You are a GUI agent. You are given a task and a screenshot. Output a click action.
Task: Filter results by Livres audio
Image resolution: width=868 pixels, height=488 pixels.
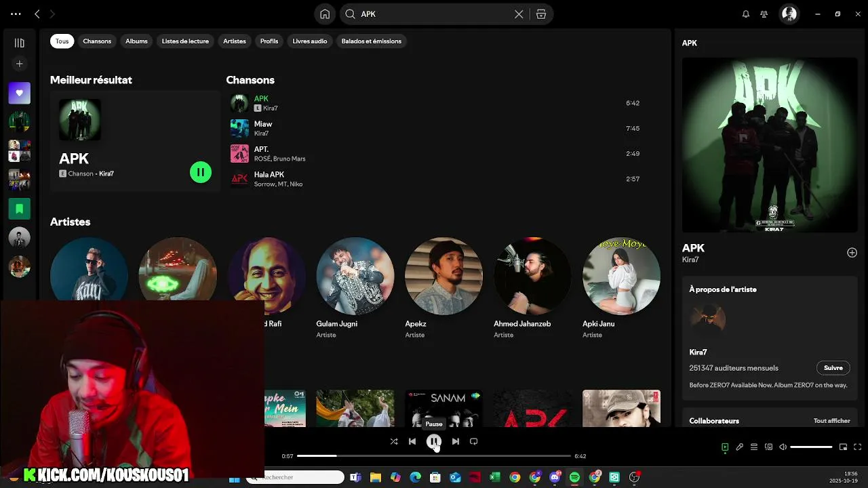click(x=310, y=41)
